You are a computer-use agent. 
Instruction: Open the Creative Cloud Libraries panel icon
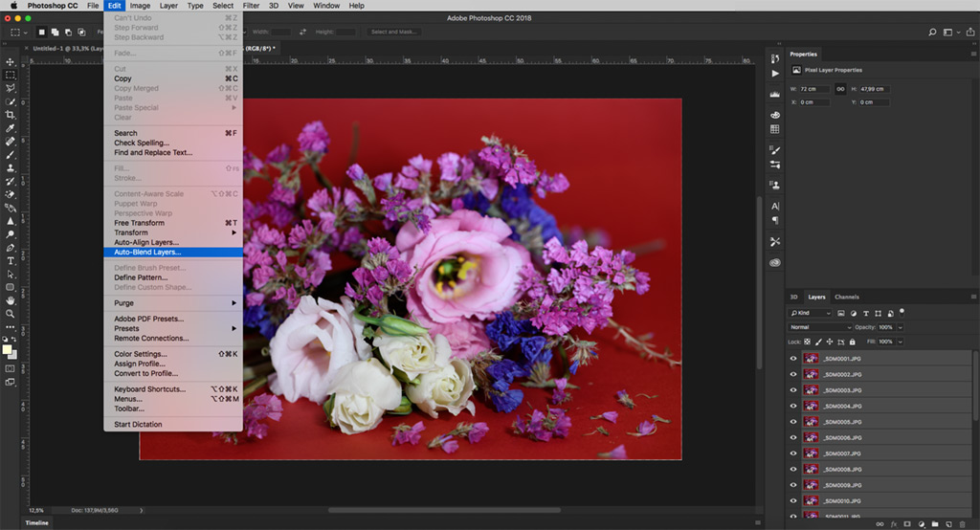tap(774, 262)
